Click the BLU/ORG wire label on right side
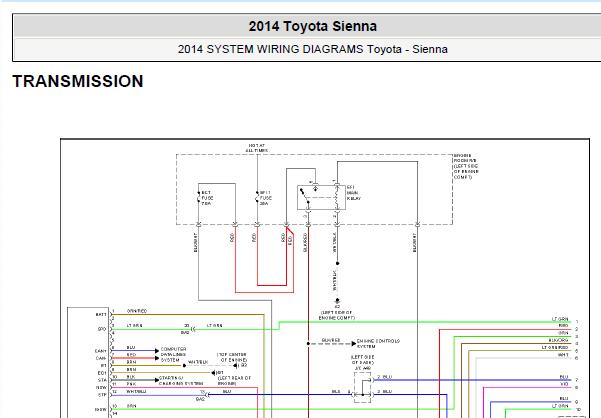 (558, 340)
